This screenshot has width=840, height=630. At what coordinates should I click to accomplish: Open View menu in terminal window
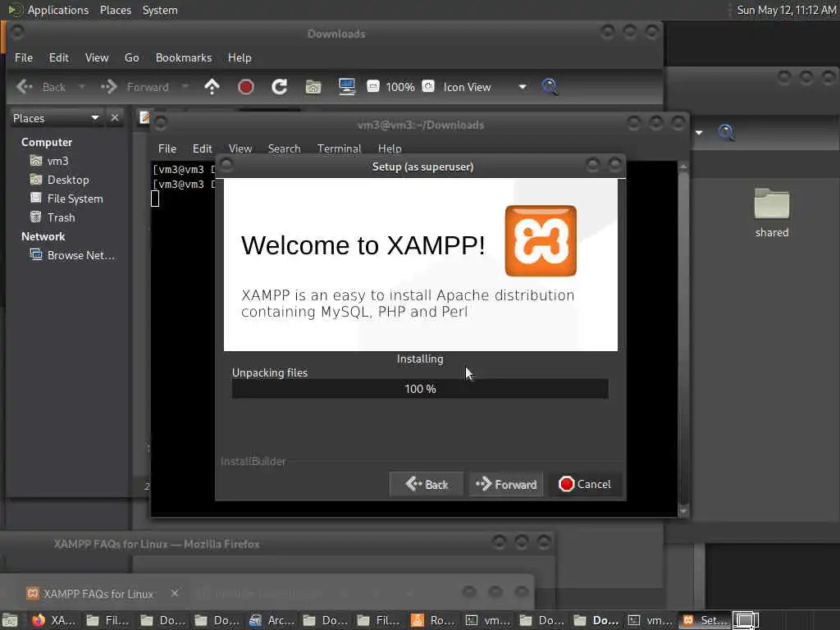click(x=240, y=148)
